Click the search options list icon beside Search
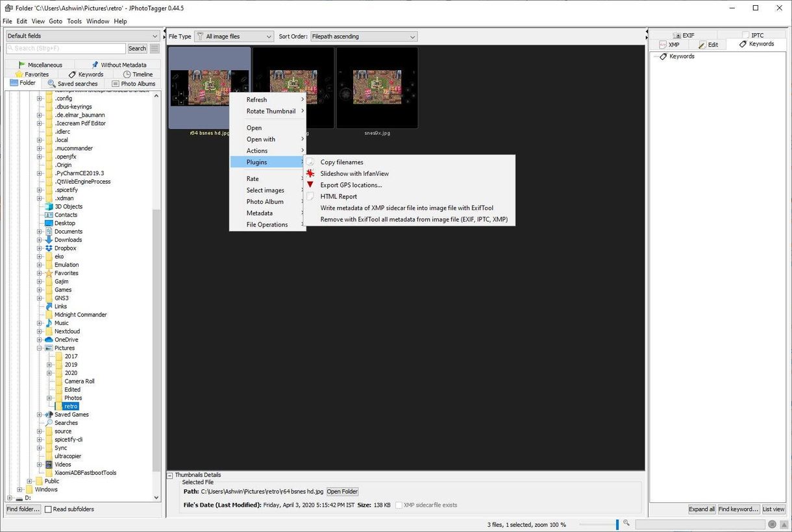 coord(155,49)
